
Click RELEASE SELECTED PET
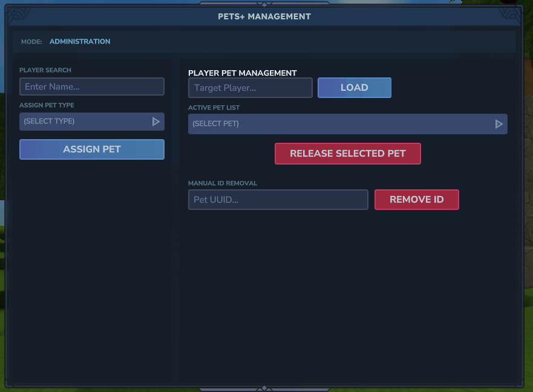point(347,153)
